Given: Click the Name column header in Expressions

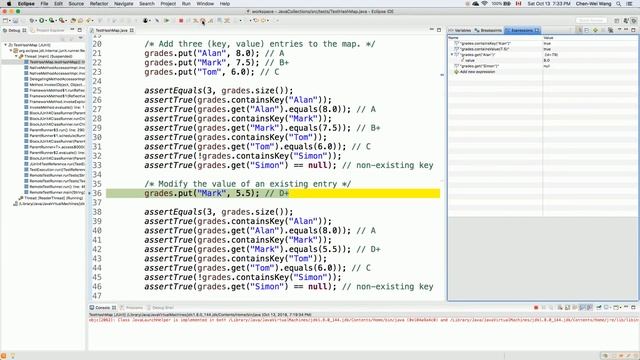Looking at the screenshot, I should (x=495, y=38).
